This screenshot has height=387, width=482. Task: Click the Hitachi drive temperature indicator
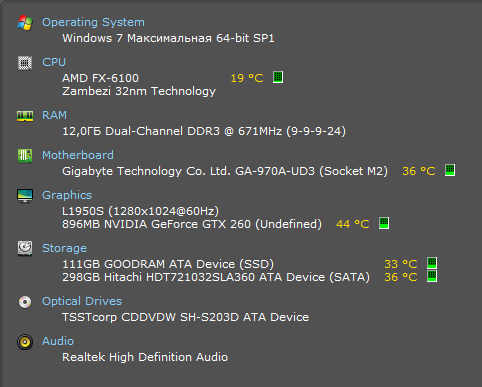tap(432, 276)
